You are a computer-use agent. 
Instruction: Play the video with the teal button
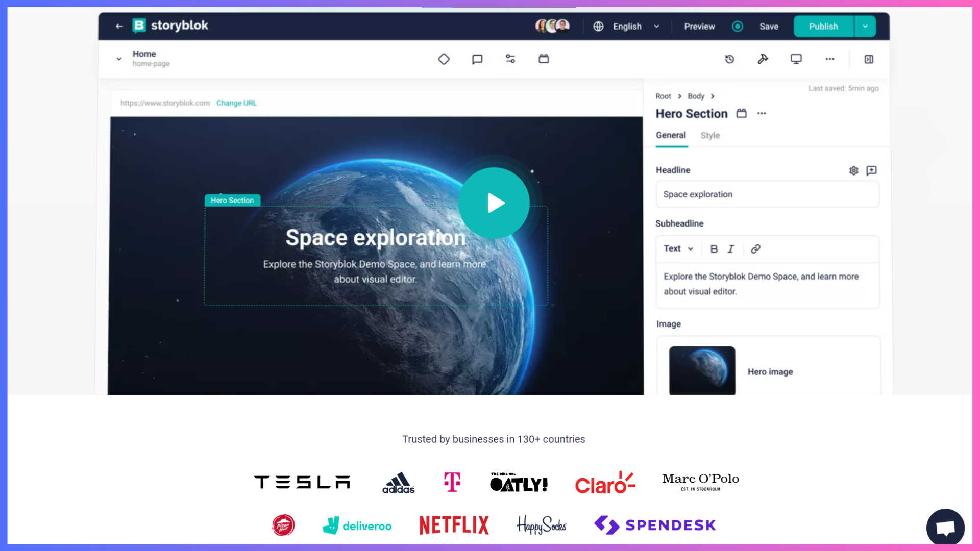494,203
